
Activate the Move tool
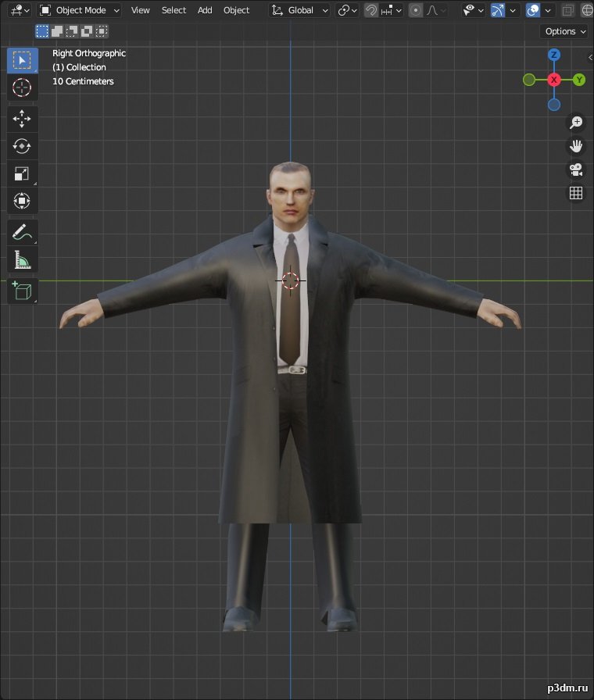point(22,119)
